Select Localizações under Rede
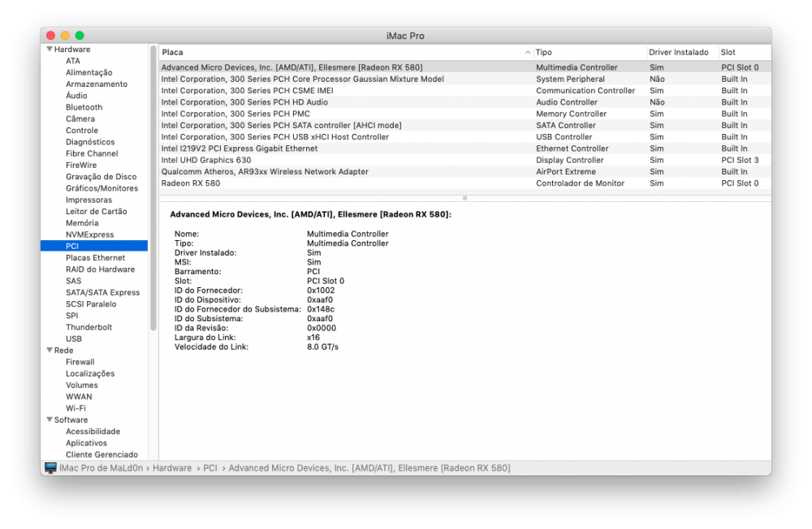Viewport: 812px width, 529px height. 90,374
